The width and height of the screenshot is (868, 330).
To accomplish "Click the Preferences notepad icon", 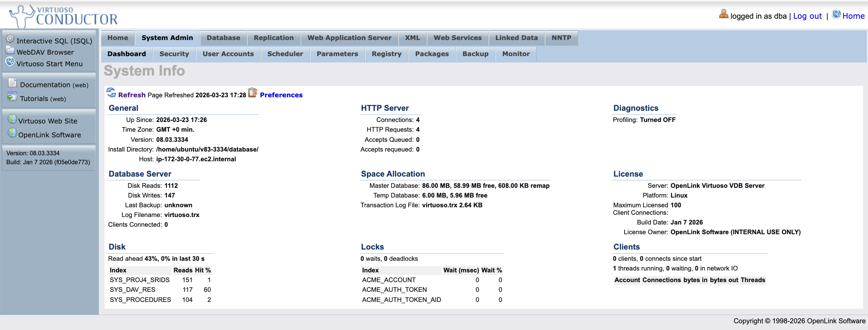I will (253, 92).
